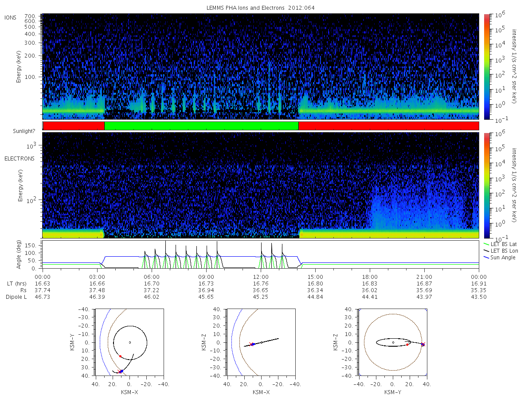Click the Rs value 36.65
The width and height of the screenshot is (532, 399).
pyautogui.click(x=261, y=289)
